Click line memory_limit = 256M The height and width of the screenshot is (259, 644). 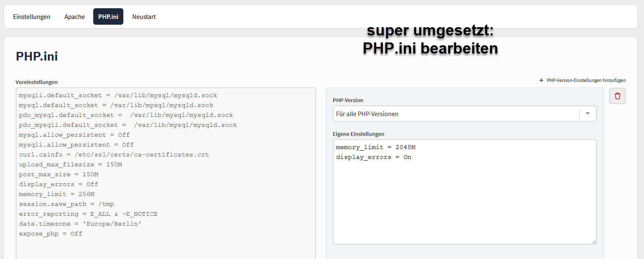(57, 194)
